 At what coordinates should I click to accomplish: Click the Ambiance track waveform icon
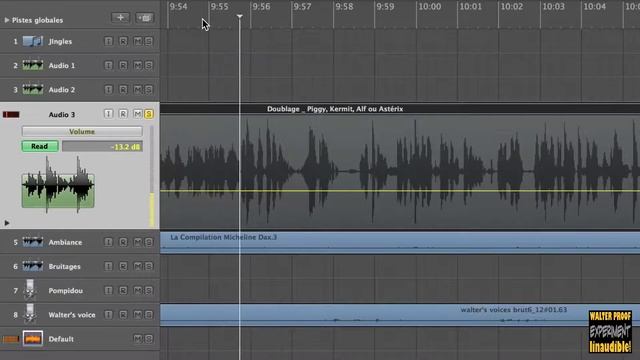coord(33,242)
